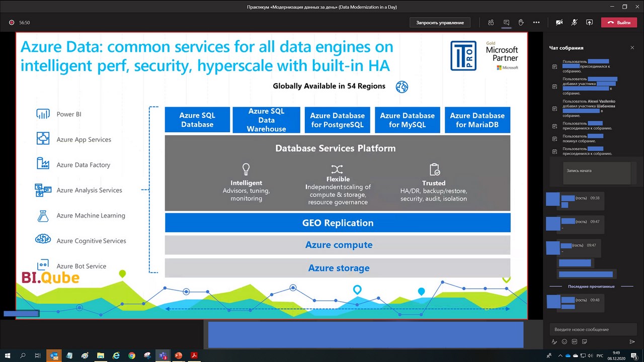The image size is (644, 362).
Task: Open the More actions ellipsis menu
Action: pos(536,23)
